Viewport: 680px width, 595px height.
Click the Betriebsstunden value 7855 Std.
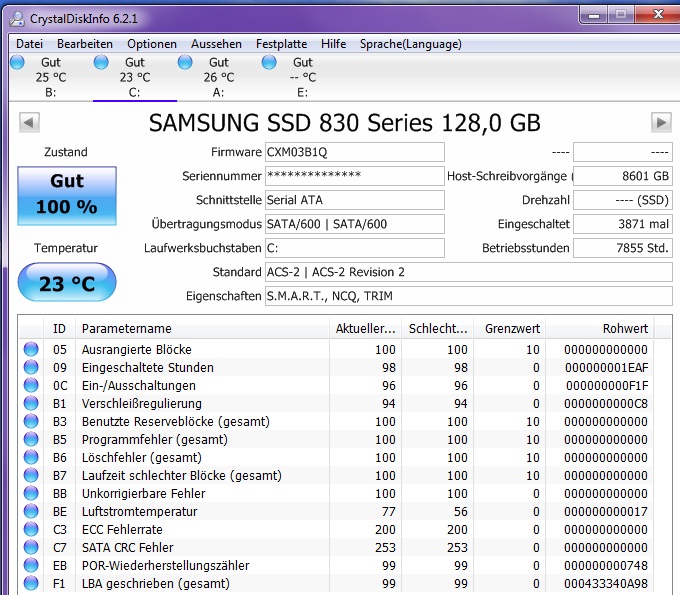point(623,248)
